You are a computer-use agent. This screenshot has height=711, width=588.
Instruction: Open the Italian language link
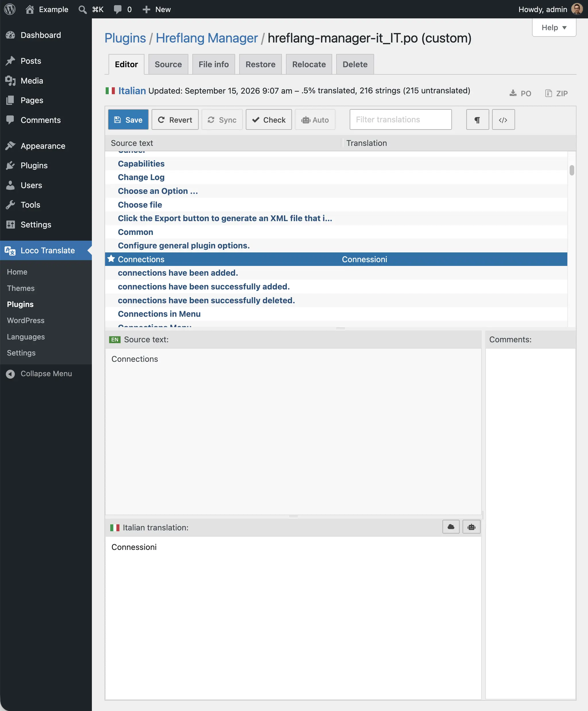coord(132,91)
